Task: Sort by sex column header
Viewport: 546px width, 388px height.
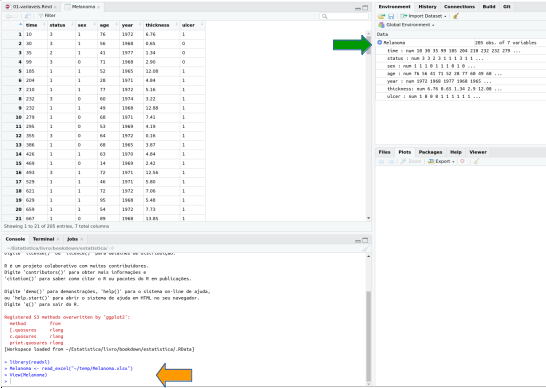Action: [x=86, y=25]
